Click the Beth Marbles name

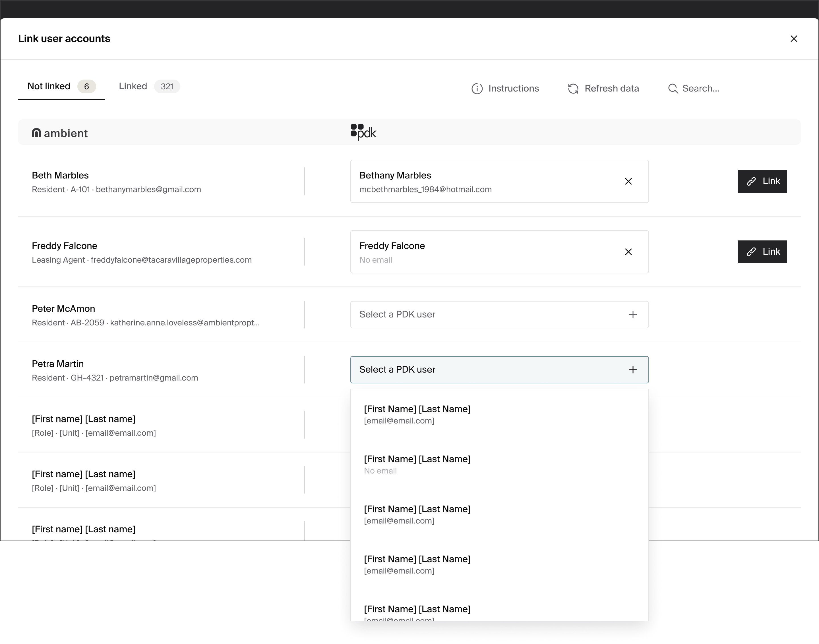[60, 175]
